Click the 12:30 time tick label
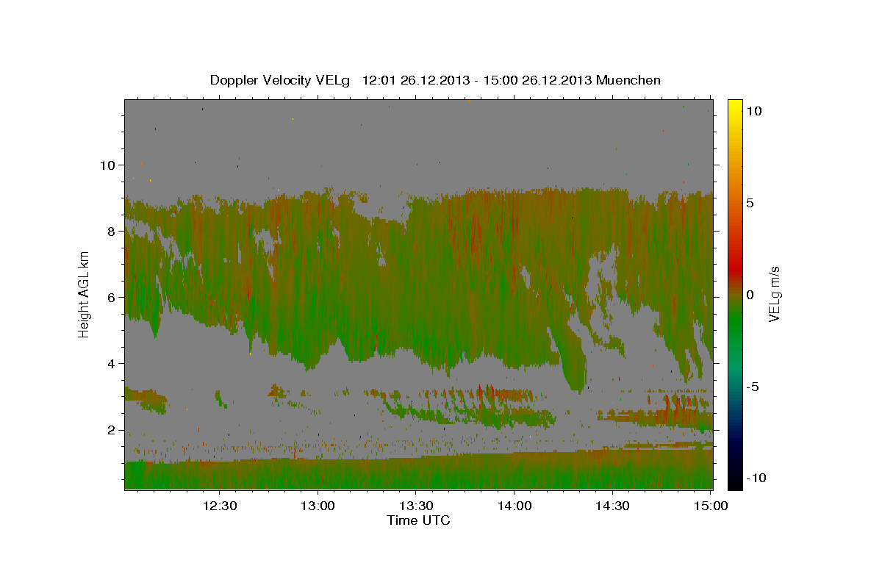Image resolution: width=882 pixels, height=588 pixels. tap(220, 506)
